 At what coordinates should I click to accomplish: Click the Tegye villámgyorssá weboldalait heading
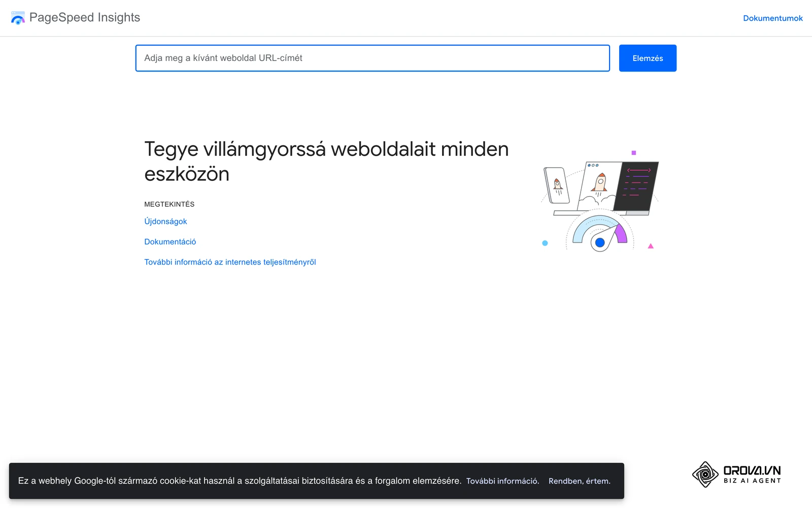point(326,162)
